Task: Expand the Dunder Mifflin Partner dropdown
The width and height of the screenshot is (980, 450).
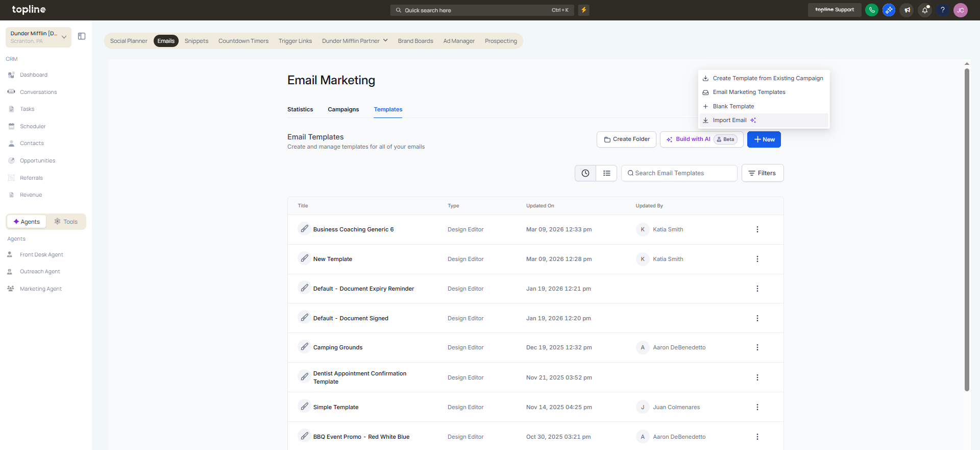Action: pos(355,41)
